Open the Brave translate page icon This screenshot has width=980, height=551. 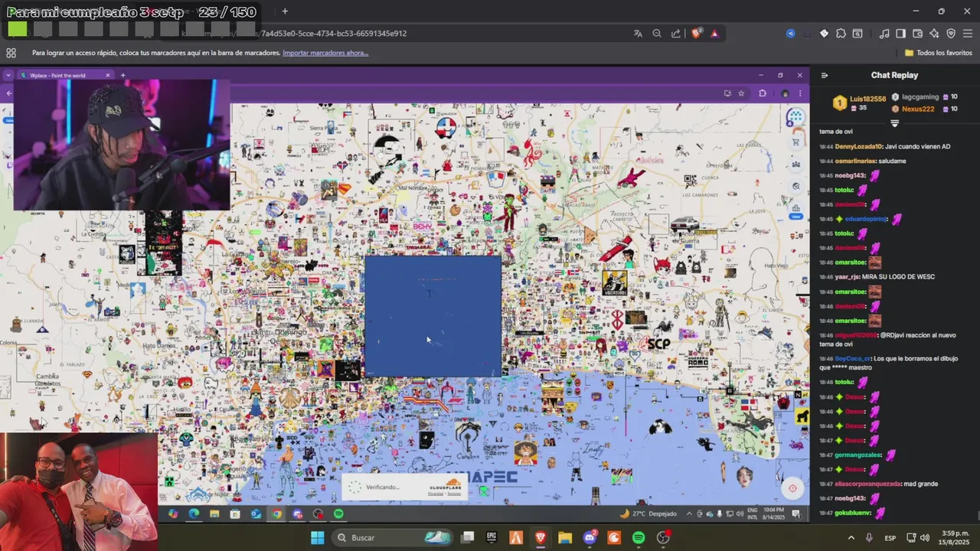click(x=638, y=34)
